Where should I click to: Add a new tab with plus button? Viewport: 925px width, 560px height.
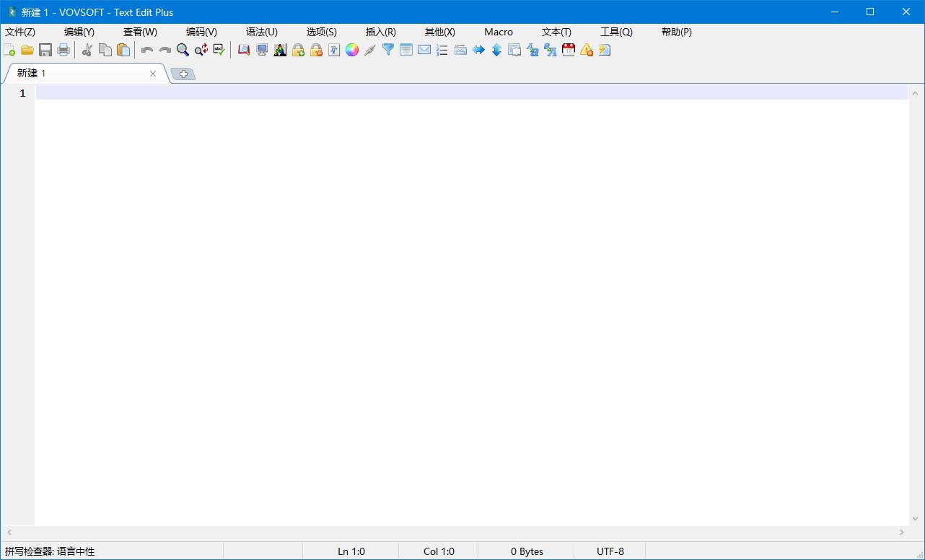coord(183,74)
